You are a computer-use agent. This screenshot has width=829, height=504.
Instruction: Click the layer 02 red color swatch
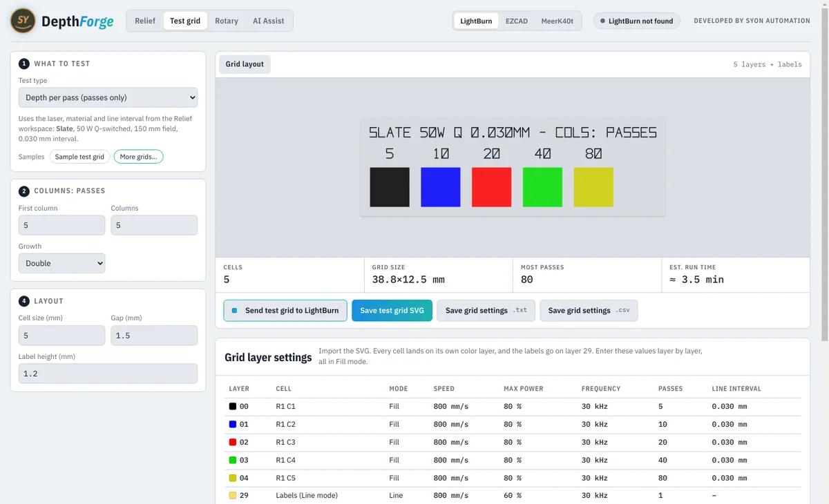coord(233,443)
